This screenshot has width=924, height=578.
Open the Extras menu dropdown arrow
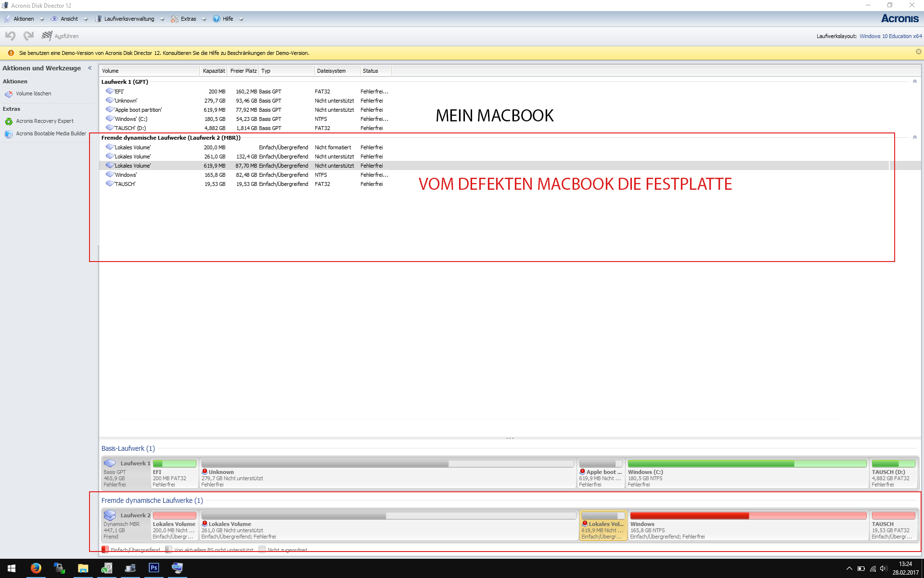coord(204,19)
